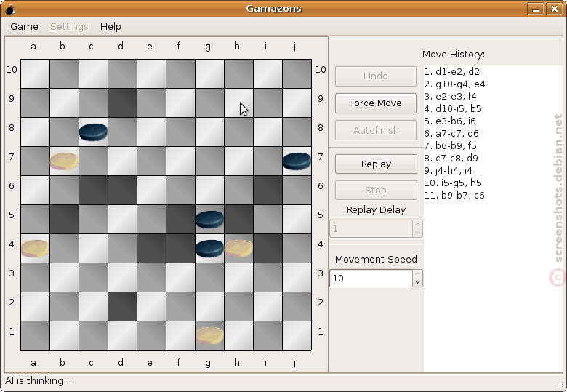Screen dimensions: 567x392
Task: Click the blocked arrow square on d9
Action: click(x=122, y=103)
